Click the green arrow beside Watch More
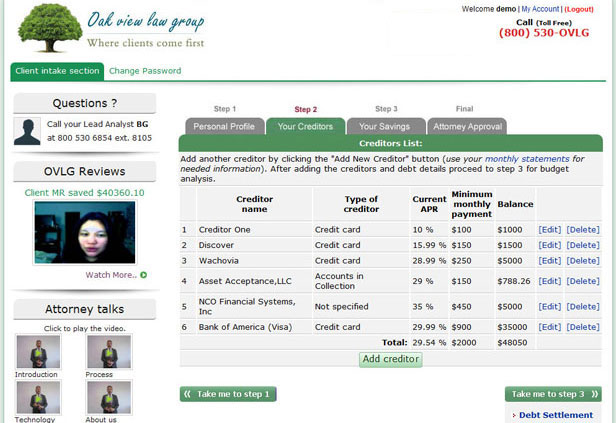616x423 pixels. pos(143,275)
